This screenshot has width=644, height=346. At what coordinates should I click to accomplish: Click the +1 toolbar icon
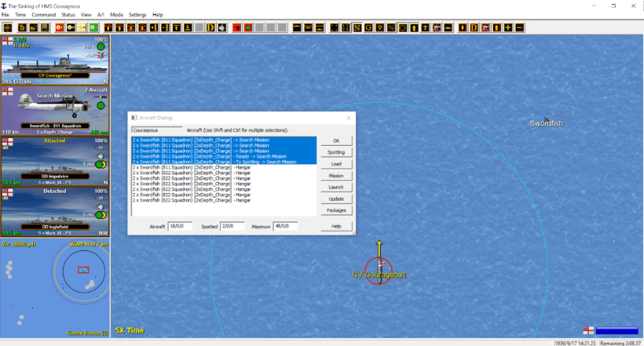point(154,27)
